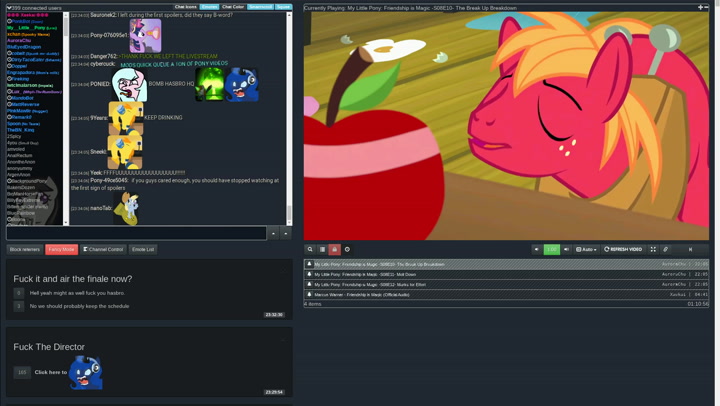Viewport: 720px width, 406px height.
Task: Click the video link chain icon
Action: 666,249
